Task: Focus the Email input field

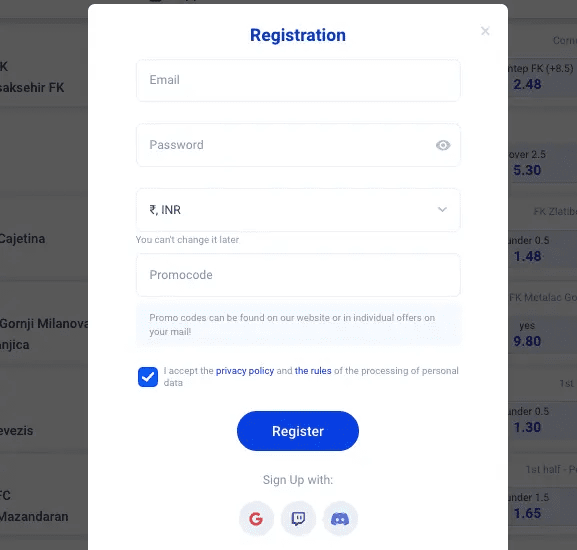Action: coord(298,80)
